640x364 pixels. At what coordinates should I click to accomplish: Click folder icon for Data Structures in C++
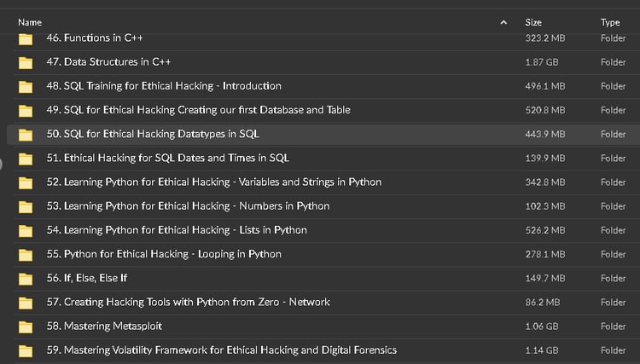(26, 62)
